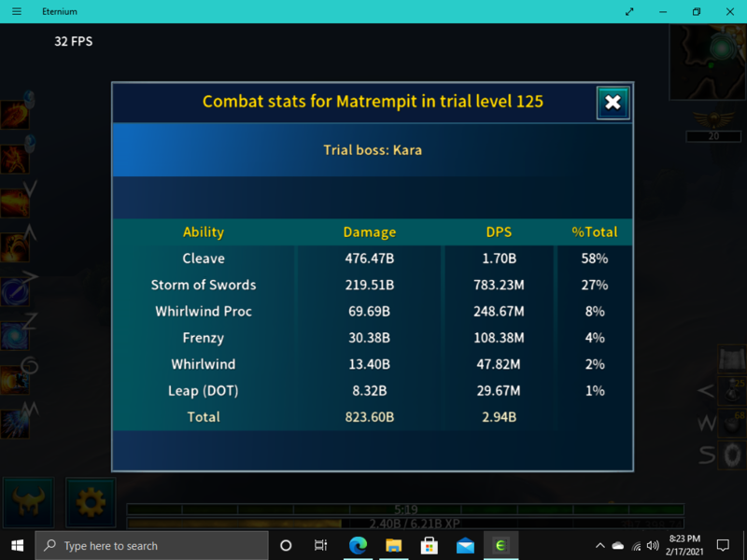The width and height of the screenshot is (747, 560).
Task: Open File Explorer from the taskbar
Action: pyautogui.click(x=393, y=545)
